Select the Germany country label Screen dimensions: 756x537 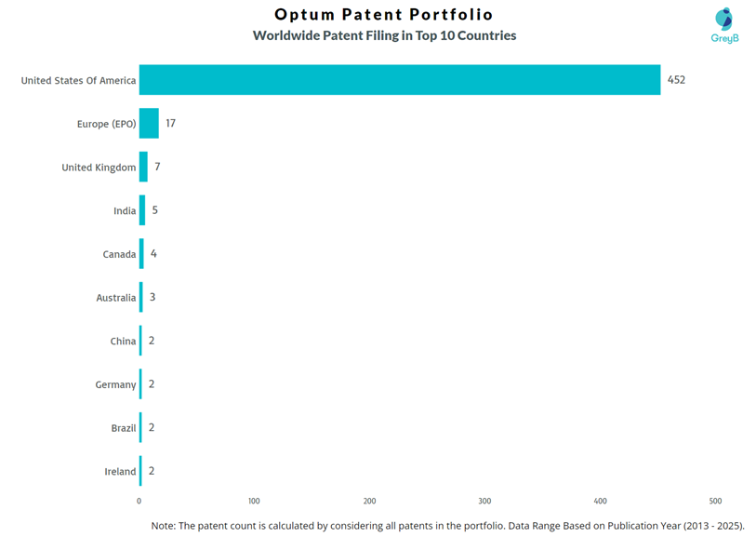pyautogui.click(x=115, y=384)
